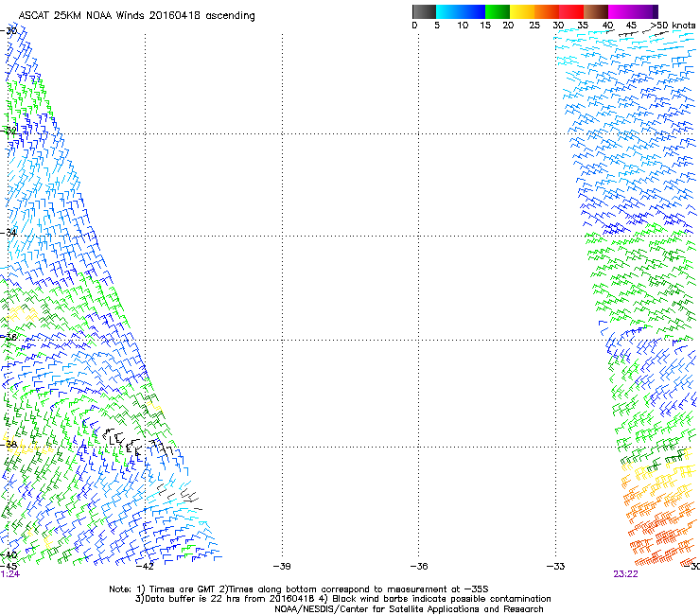This screenshot has width=700, height=615.
Task: Pick the yellow 20-25 knots color segment
Action: click(x=522, y=11)
